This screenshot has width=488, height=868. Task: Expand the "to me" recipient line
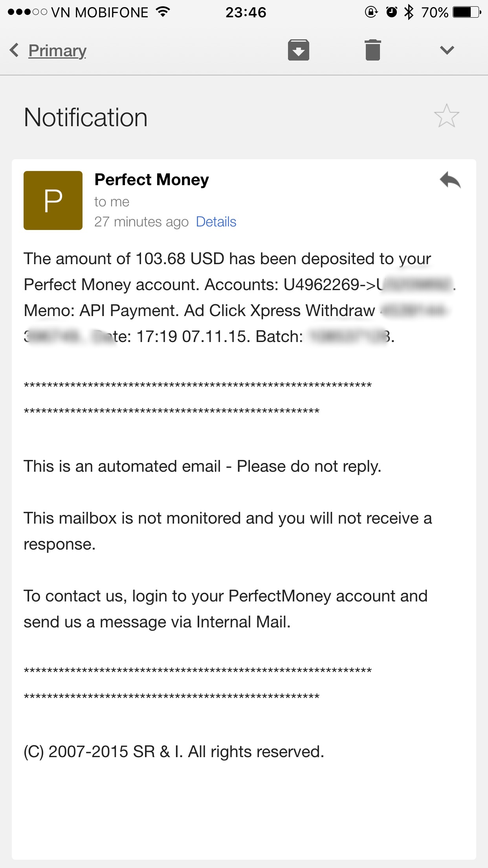pos(112,202)
